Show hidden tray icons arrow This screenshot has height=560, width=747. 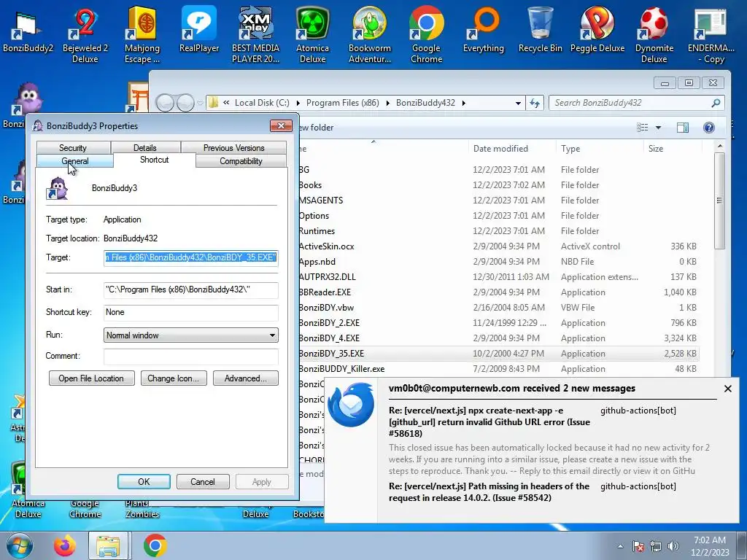tap(620, 546)
